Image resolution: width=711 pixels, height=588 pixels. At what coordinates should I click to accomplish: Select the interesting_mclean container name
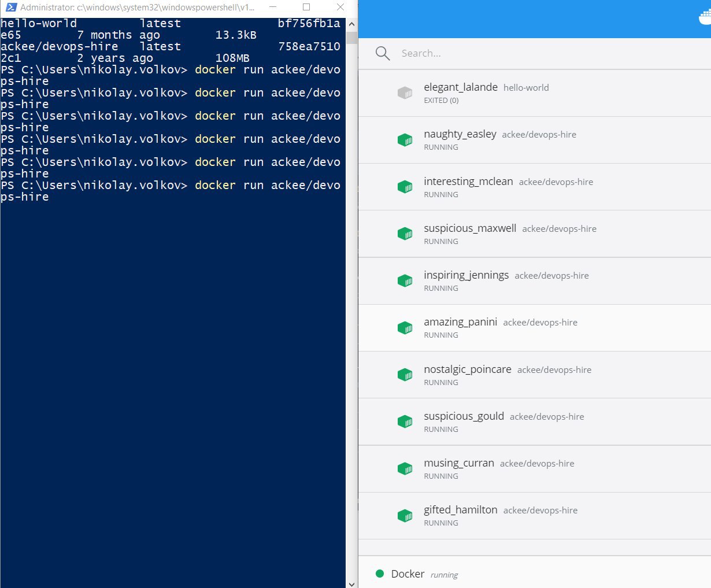[x=468, y=182]
